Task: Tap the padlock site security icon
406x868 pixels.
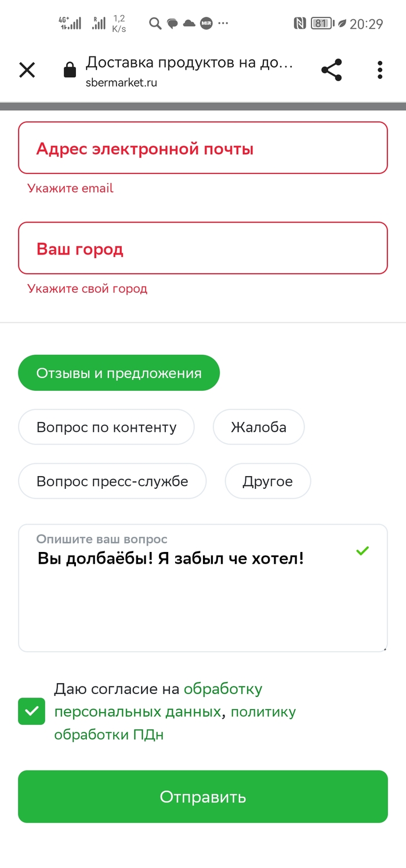Action: (70, 71)
